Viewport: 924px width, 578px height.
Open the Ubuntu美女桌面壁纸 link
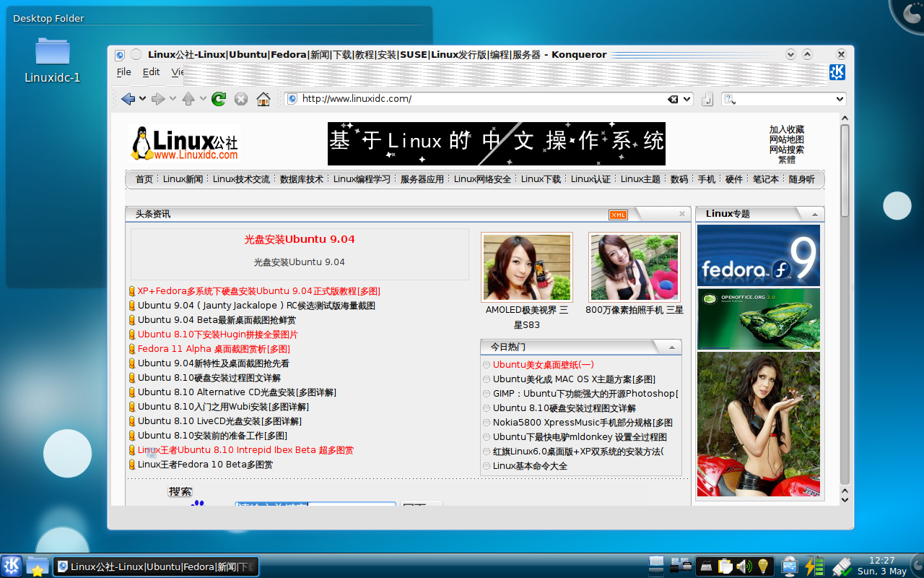pyautogui.click(x=541, y=364)
